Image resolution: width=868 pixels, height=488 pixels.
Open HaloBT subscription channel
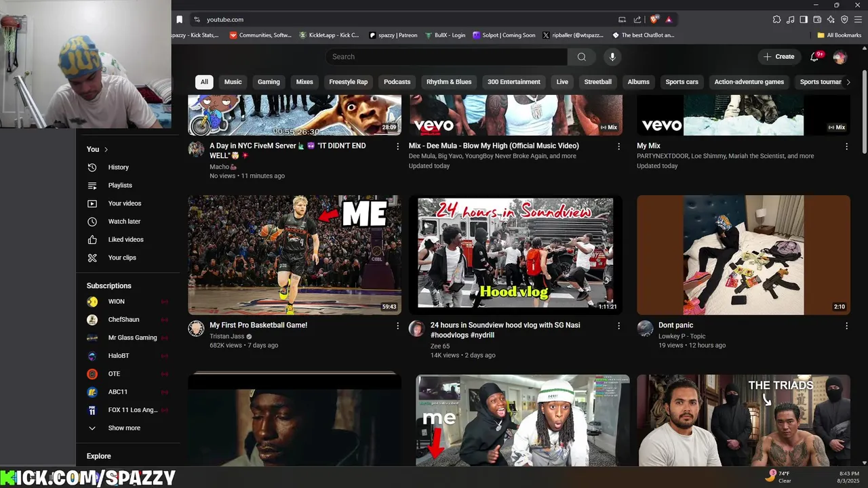coord(119,356)
